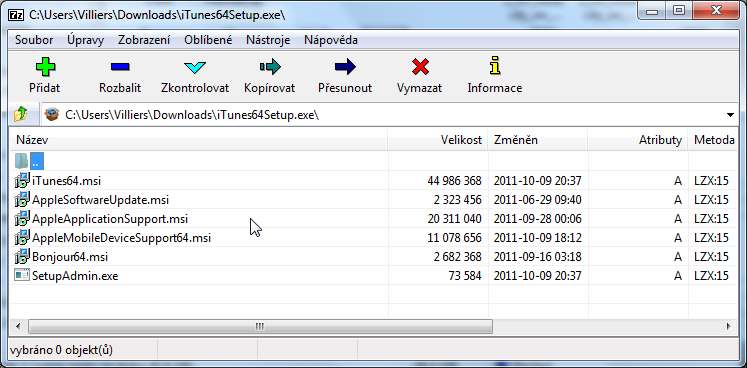Open the Soubor menu
747x368 pixels.
click(34, 40)
